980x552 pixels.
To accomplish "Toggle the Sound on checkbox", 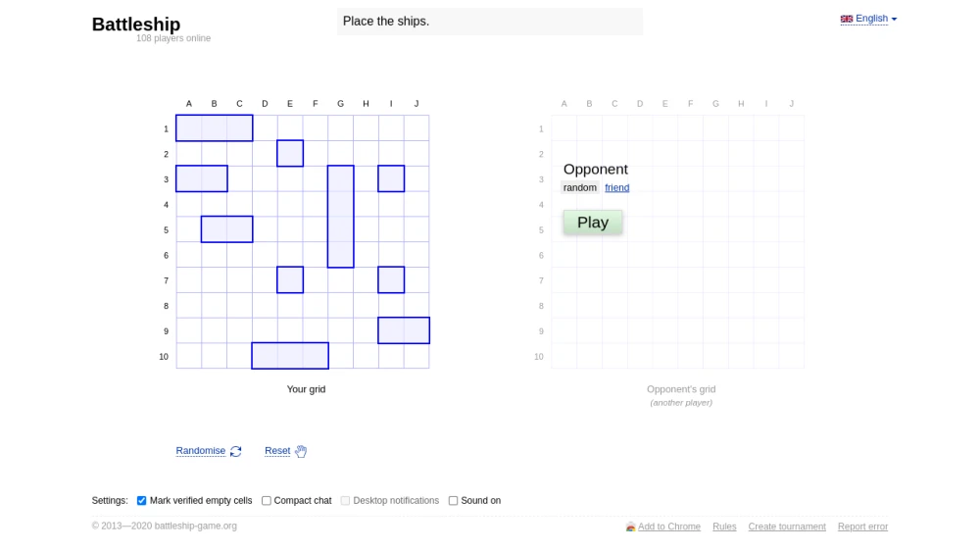I will coord(453,501).
